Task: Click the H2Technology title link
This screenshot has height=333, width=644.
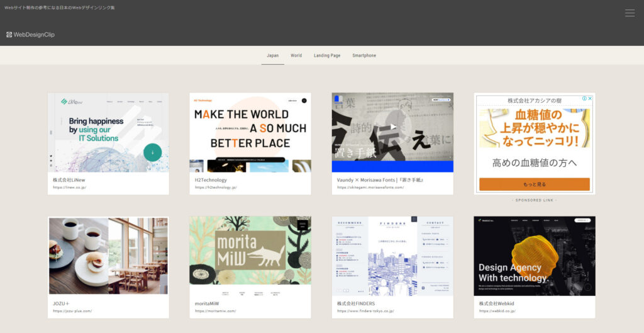Action: 211,180
